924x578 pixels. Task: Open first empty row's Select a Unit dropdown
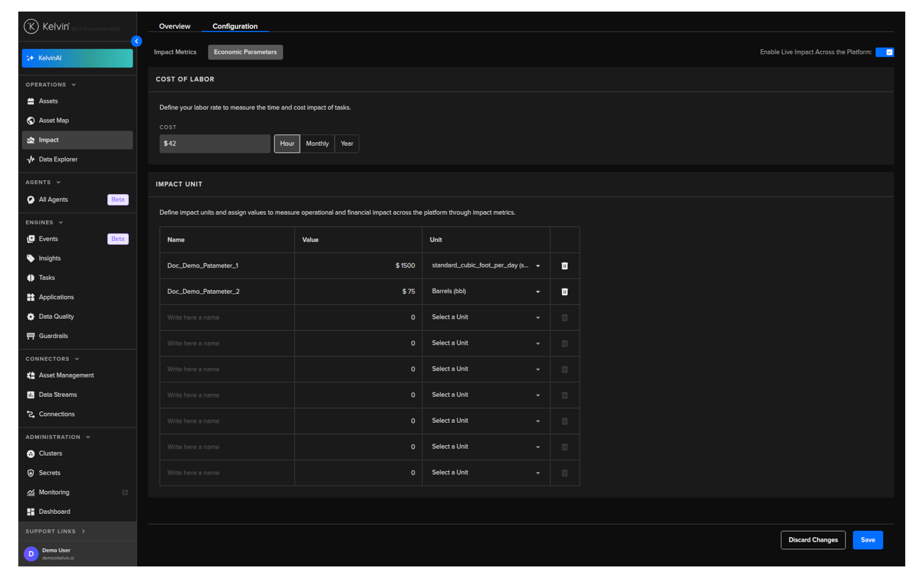[x=486, y=317]
